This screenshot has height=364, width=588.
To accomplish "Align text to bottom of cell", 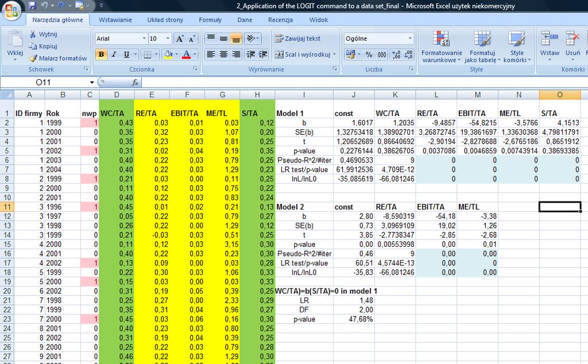I will 236,38.
